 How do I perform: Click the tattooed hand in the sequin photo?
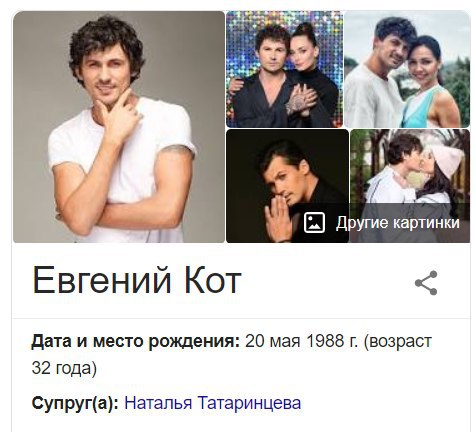pyautogui.click(x=302, y=98)
